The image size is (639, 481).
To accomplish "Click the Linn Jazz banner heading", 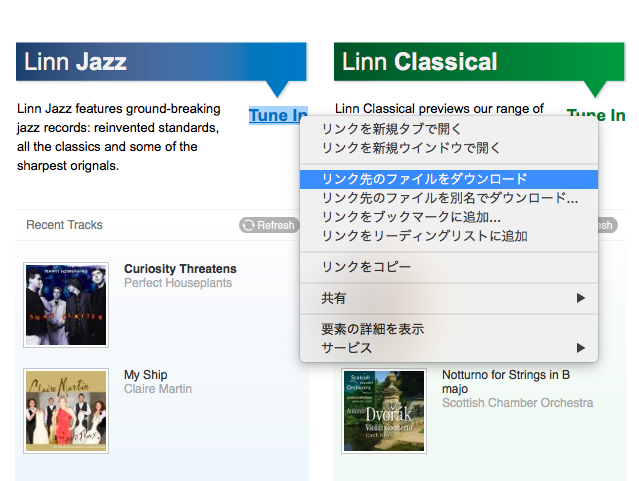I will pyautogui.click(x=75, y=62).
